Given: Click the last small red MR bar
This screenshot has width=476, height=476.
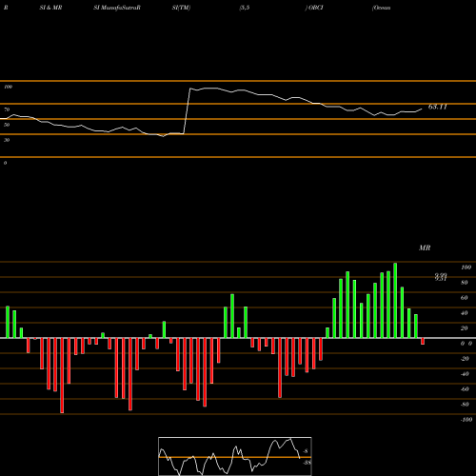Looking at the screenshot, I should point(423,342).
